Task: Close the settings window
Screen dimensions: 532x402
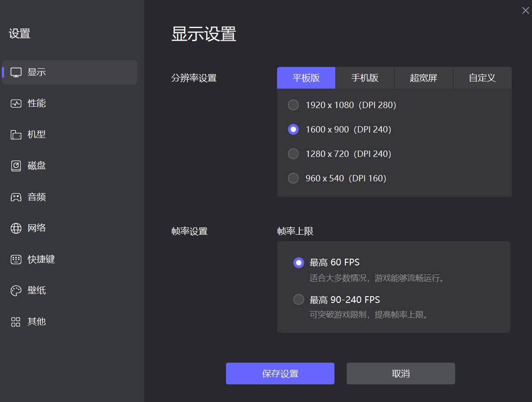Action: point(526,10)
